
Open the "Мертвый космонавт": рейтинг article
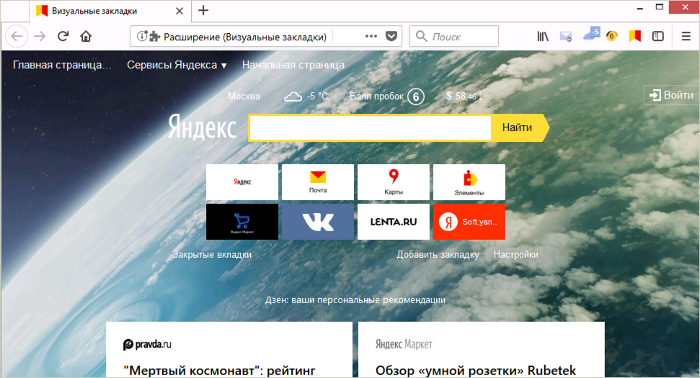[x=219, y=370]
